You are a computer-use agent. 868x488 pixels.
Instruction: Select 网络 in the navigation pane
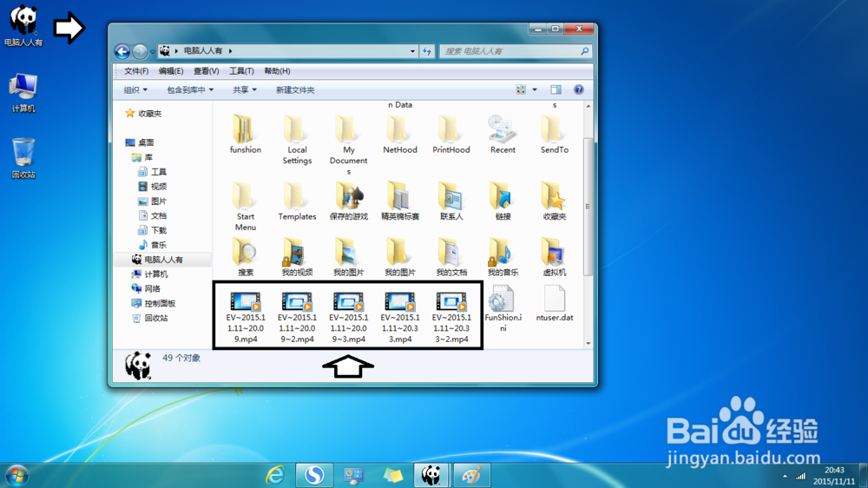pyautogui.click(x=146, y=288)
